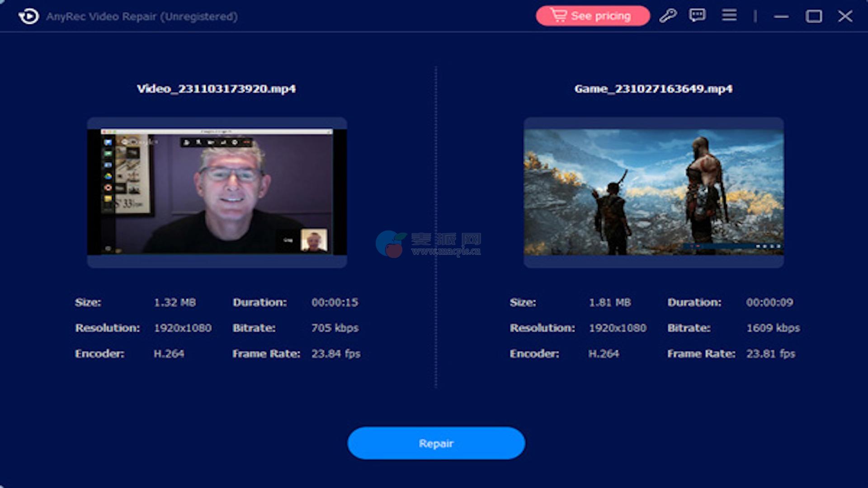Open the hamburger menu icon

(x=729, y=15)
